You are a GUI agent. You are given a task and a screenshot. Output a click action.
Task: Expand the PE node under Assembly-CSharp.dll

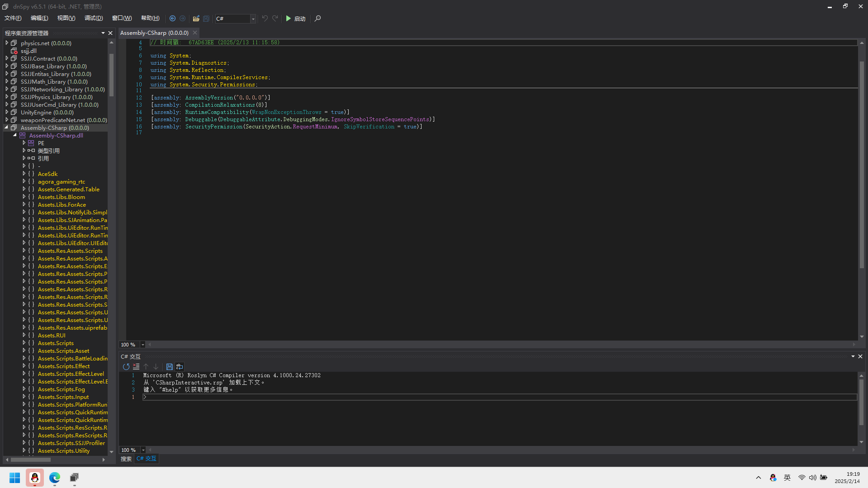click(x=24, y=143)
